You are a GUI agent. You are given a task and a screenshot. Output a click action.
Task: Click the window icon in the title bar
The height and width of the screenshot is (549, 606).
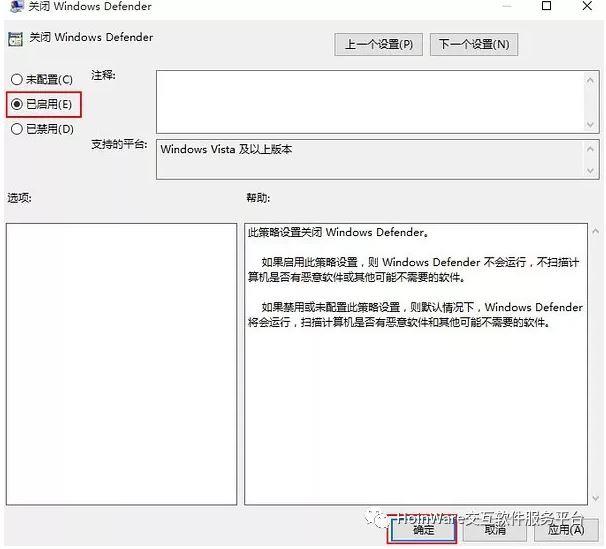click(x=16, y=7)
